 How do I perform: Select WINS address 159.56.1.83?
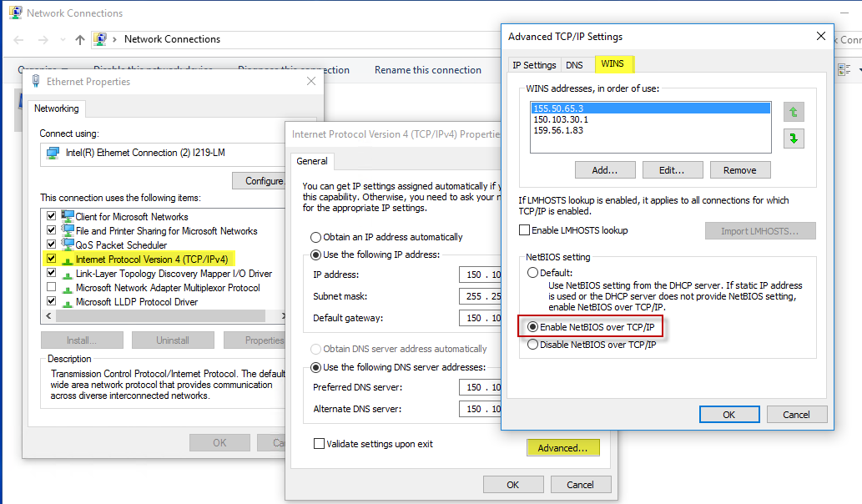[x=650, y=130]
